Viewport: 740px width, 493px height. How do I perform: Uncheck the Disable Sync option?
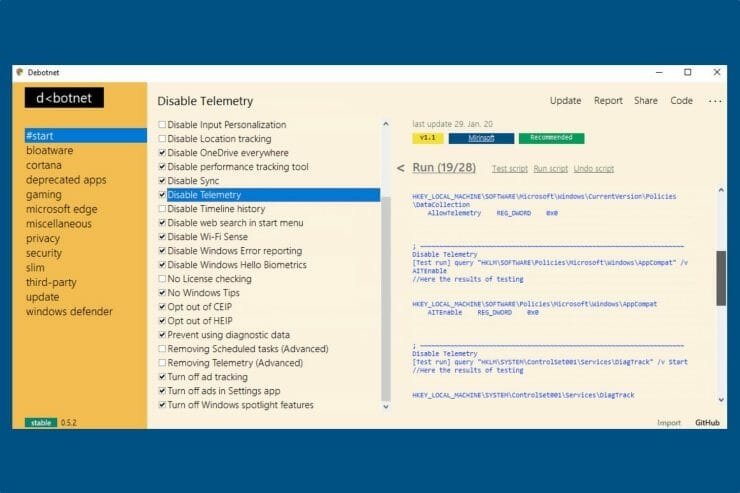pos(162,181)
